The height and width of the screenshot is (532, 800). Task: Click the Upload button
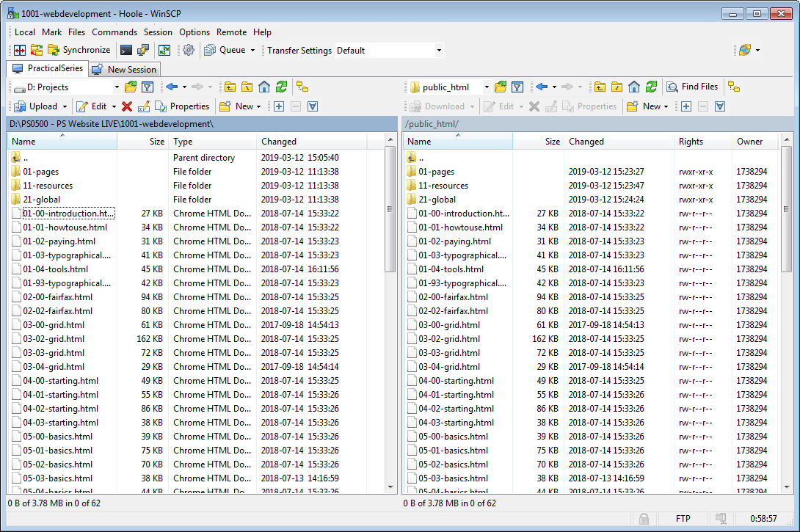(x=36, y=106)
